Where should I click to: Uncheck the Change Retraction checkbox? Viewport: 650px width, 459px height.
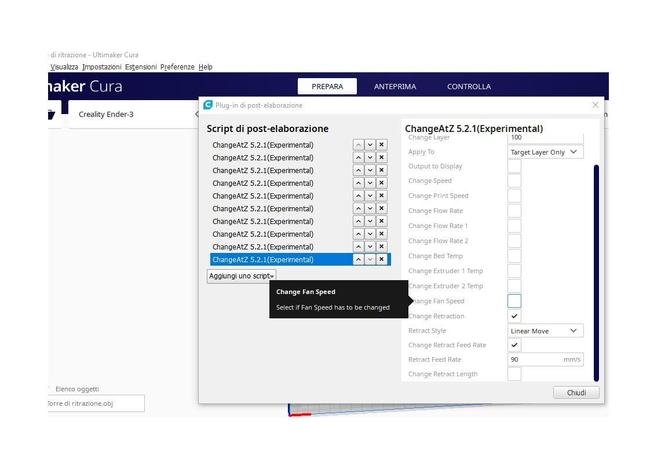pos(514,316)
